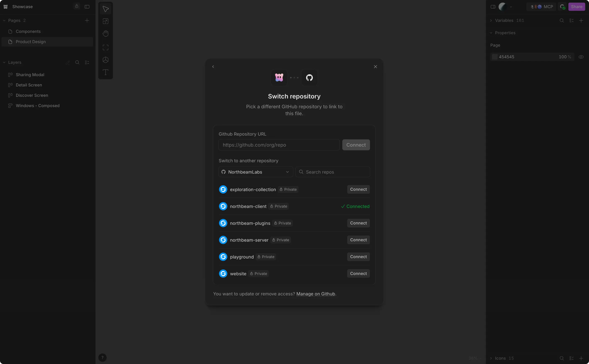Select the Move cursor tool
Image resolution: width=589 pixels, height=364 pixels.
pyautogui.click(x=106, y=9)
